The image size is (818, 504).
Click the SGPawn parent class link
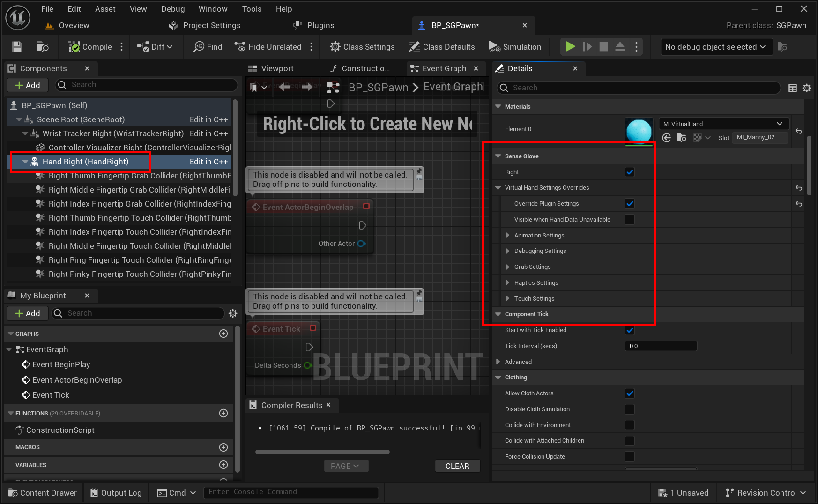(x=791, y=25)
